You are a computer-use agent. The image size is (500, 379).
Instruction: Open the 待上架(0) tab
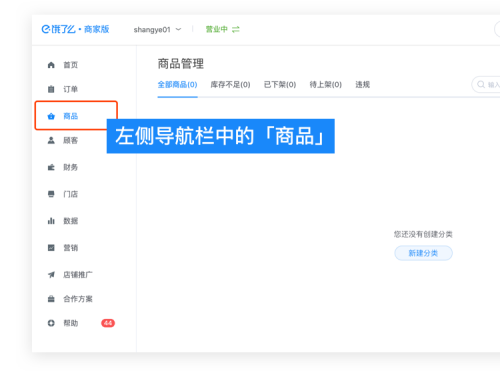(x=326, y=85)
